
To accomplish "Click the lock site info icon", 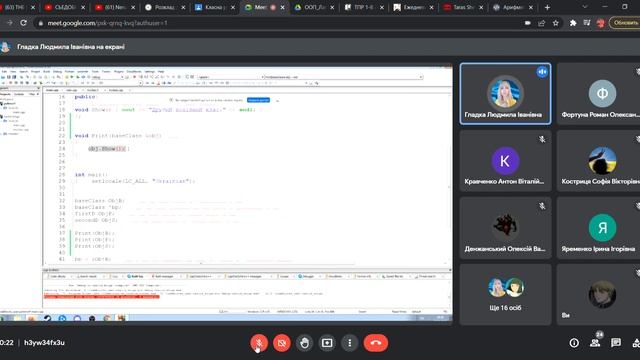I will [40, 23].
